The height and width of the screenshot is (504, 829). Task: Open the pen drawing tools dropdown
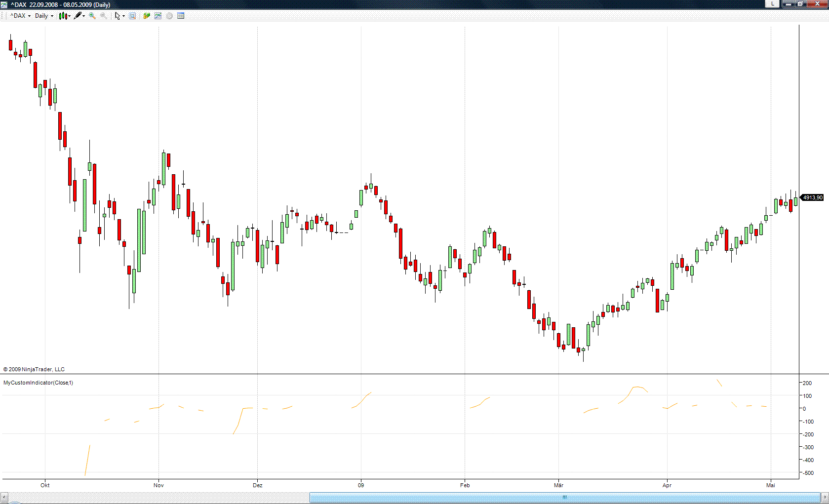79,16
